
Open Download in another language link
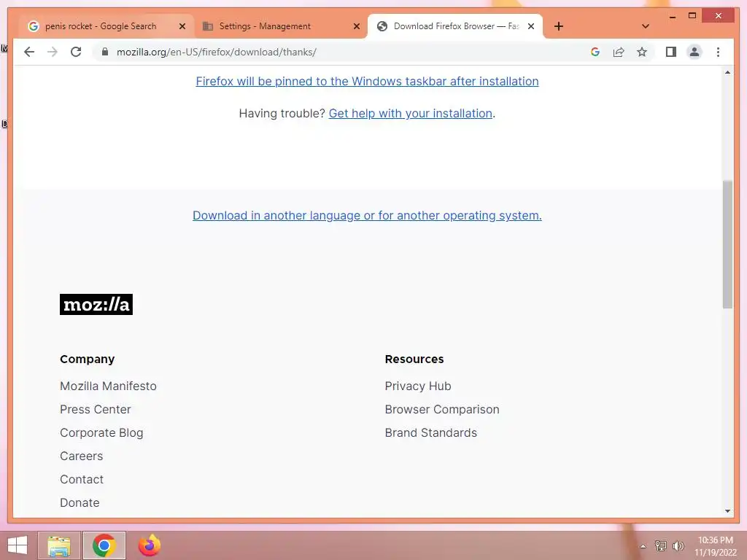pyautogui.click(x=367, y=215)
